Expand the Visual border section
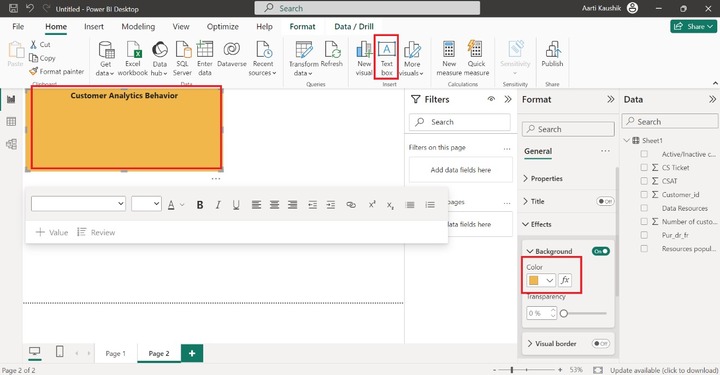This screenshot has width=720, height=375. click(x=551, y=343)
